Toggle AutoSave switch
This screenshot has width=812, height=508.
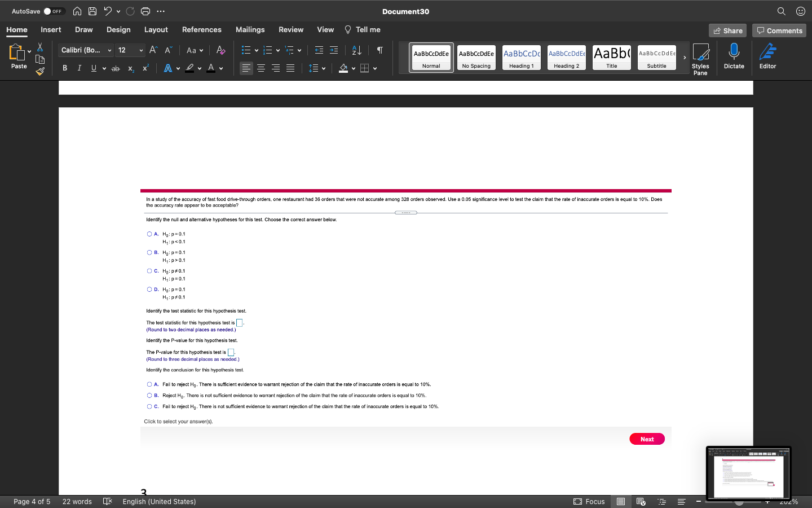point(54,11)
